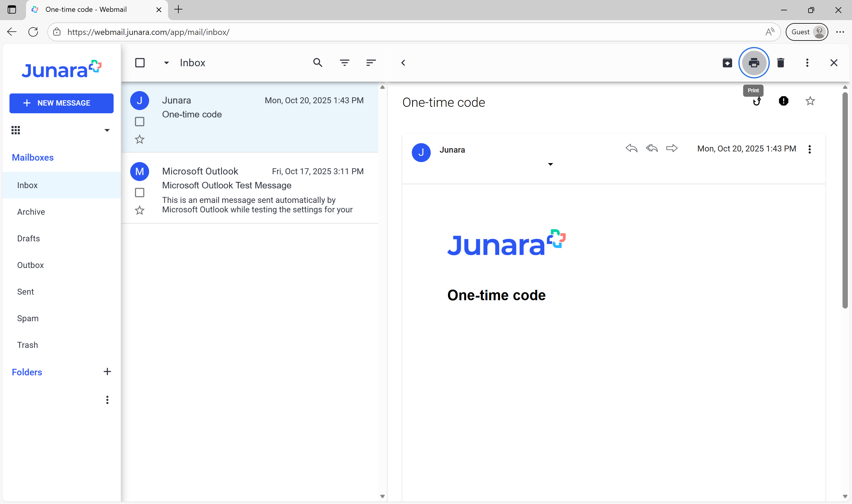Close the One-time code Webmail tab

(159, 9)
